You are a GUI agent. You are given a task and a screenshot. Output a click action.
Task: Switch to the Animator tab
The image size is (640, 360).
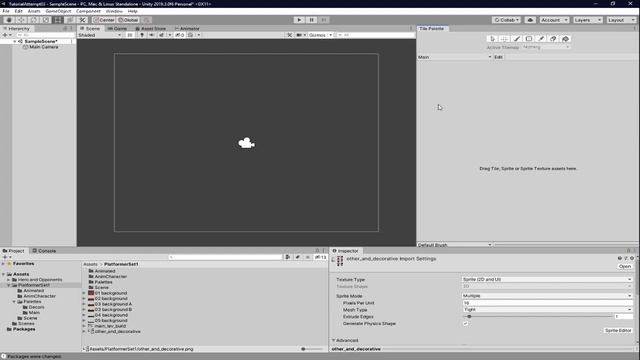(x=187, y=29)
